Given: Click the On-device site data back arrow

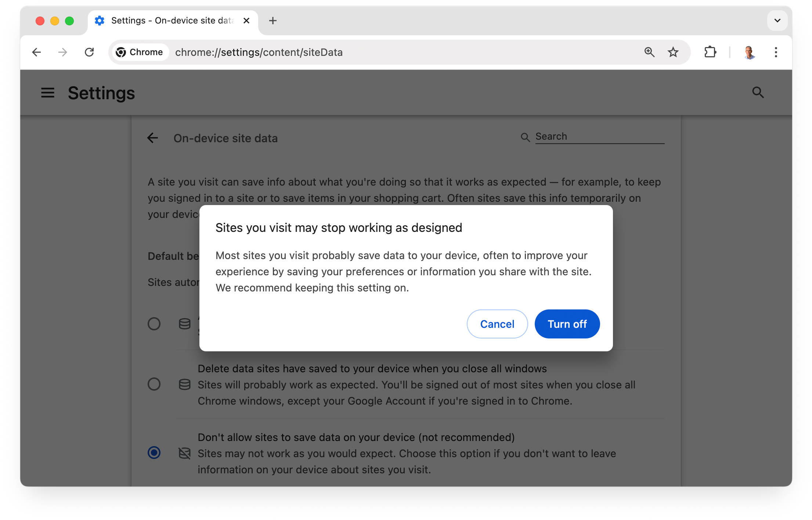Looking at the screenshot, I should (x=153, y=137).
